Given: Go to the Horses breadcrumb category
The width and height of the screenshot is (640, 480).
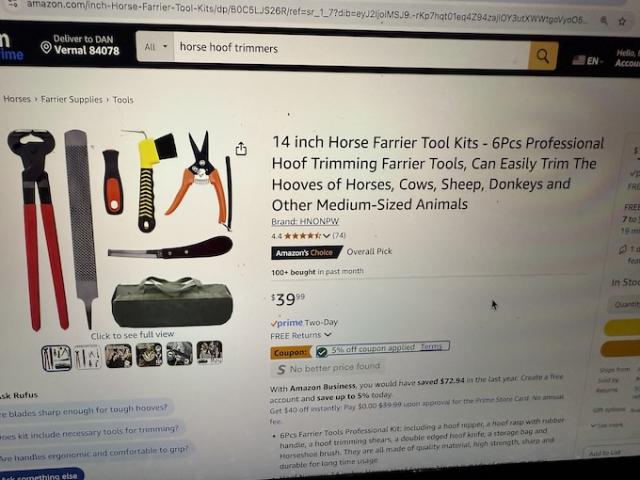Looking at the screenshot, I should [x=17, y=99].
